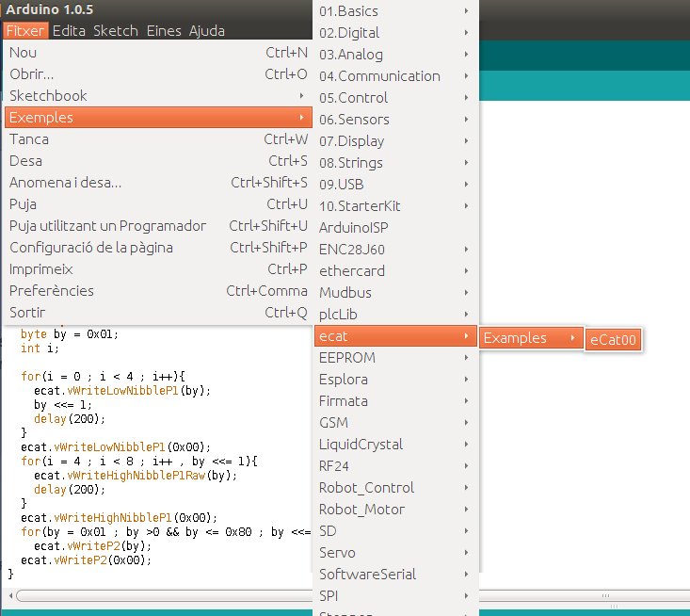Screen dimensions: 690x616
Task: Expand 04.Communication examples
Action: coord(395,75)
